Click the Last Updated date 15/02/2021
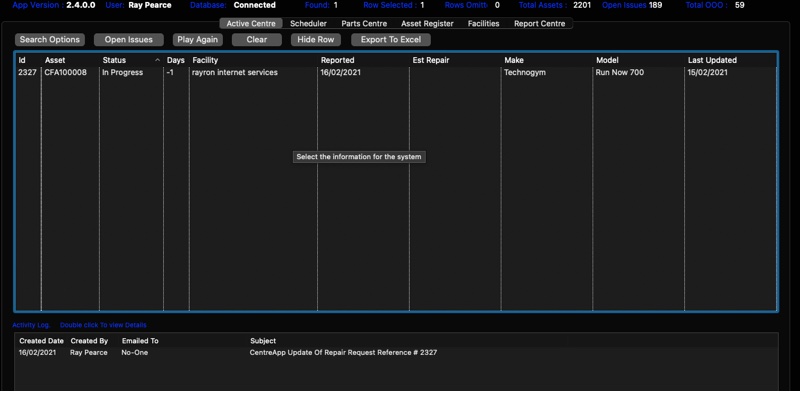 point(707,72)
